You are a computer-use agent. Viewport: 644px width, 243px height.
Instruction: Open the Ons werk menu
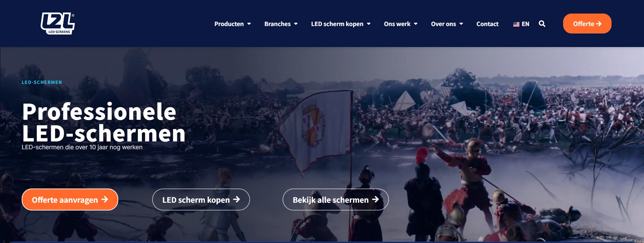coord(397,24)
